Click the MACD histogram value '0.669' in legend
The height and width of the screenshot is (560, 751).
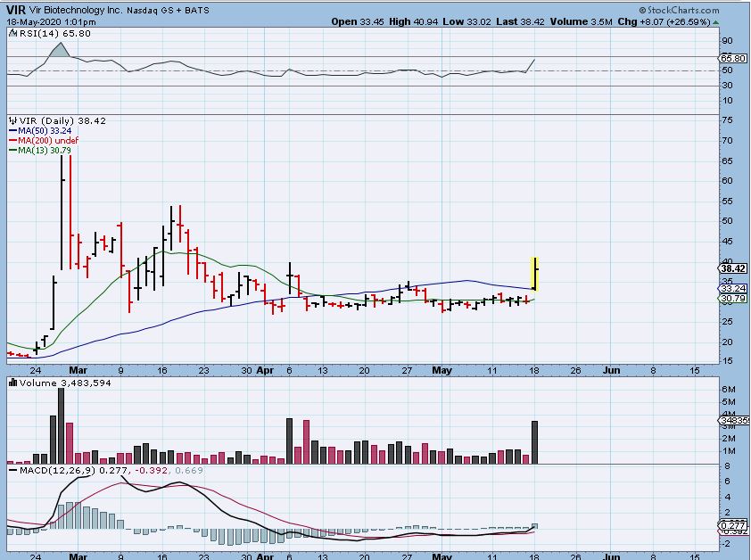tap(189, 471)
